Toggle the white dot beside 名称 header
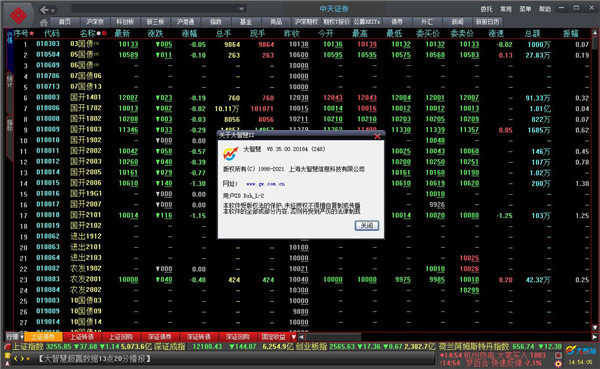This screenshot has width=600, height=369. 98,34
